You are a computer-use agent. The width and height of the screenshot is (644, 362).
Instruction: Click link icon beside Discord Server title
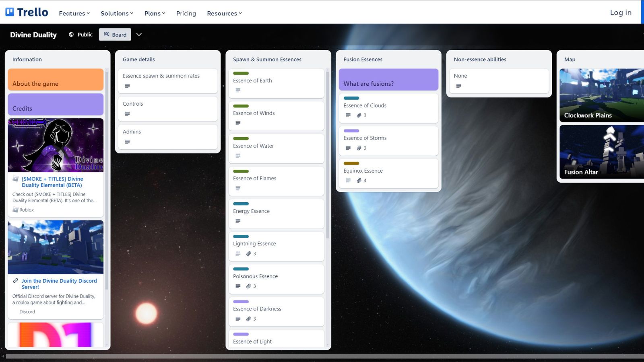[x=15, y=281]
